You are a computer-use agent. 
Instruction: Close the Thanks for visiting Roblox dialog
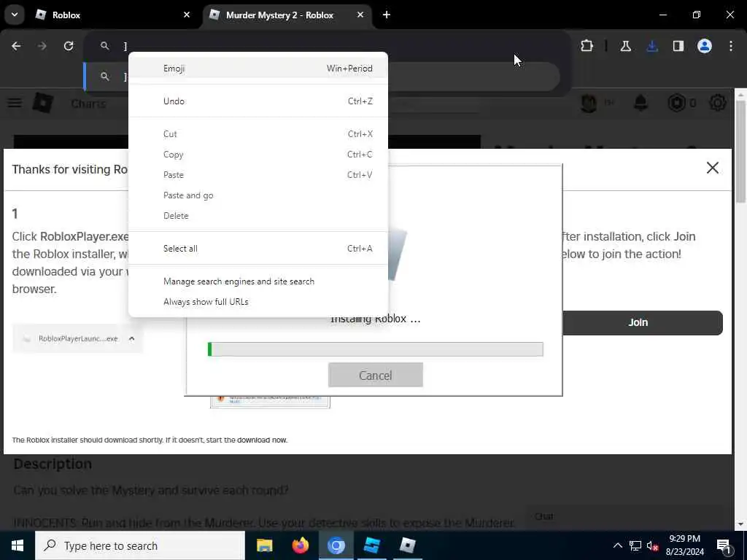[x=712, y=168]
